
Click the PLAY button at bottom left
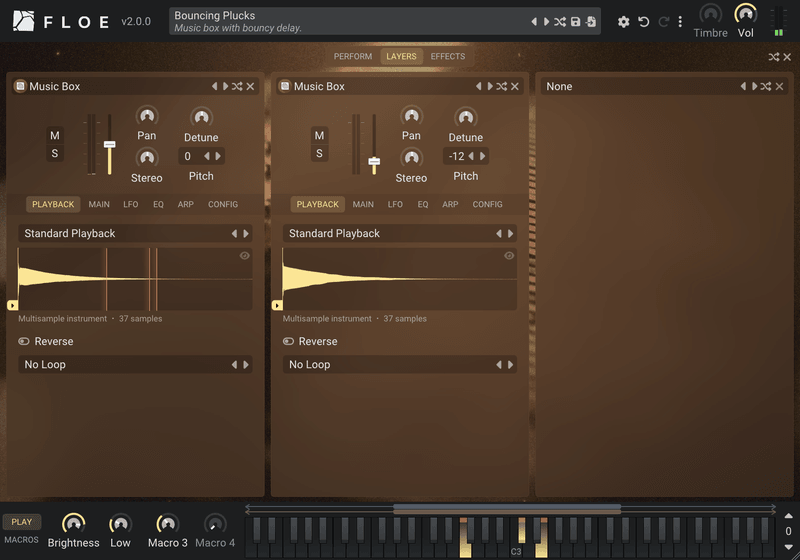click(21, 522)
